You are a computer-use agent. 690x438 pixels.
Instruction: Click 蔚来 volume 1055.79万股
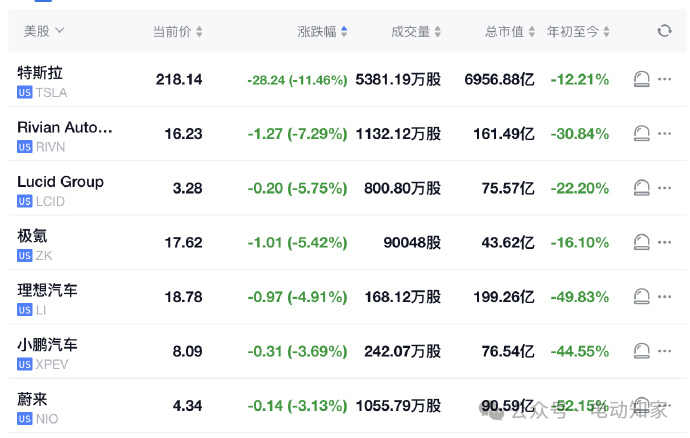(x=398, y=405)
